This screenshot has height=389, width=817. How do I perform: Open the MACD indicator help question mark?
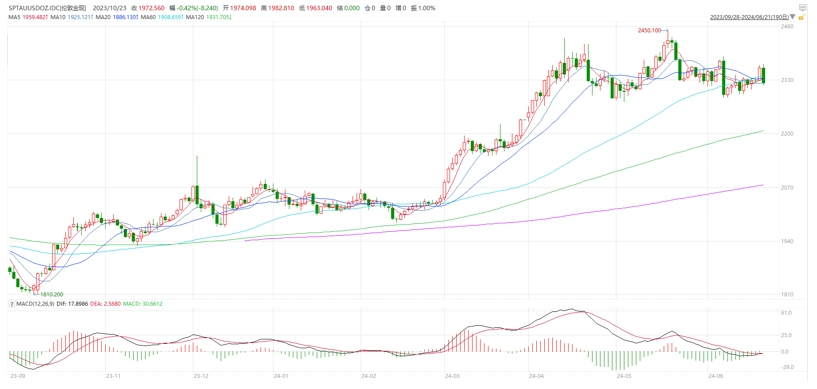[x=13, y=304]
